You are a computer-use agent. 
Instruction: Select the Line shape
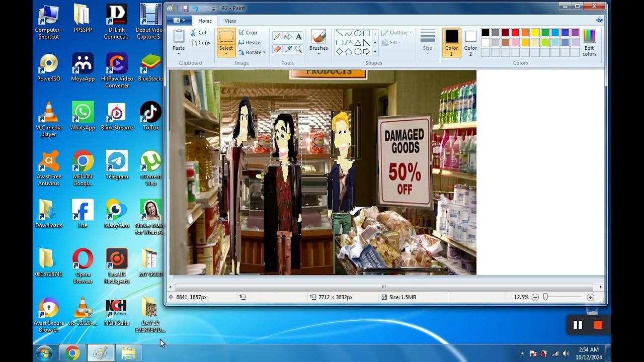(340, 34)
